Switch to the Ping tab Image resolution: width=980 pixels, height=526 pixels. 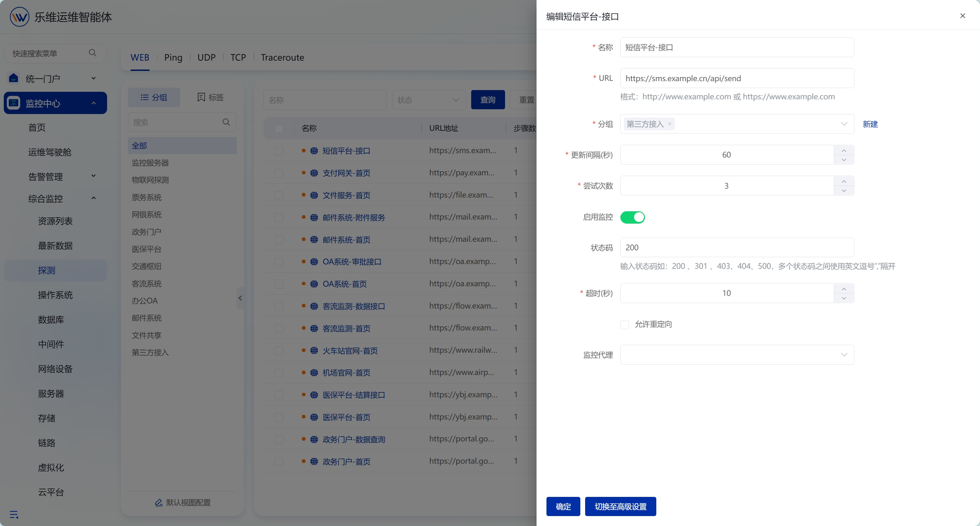[173, 58]
